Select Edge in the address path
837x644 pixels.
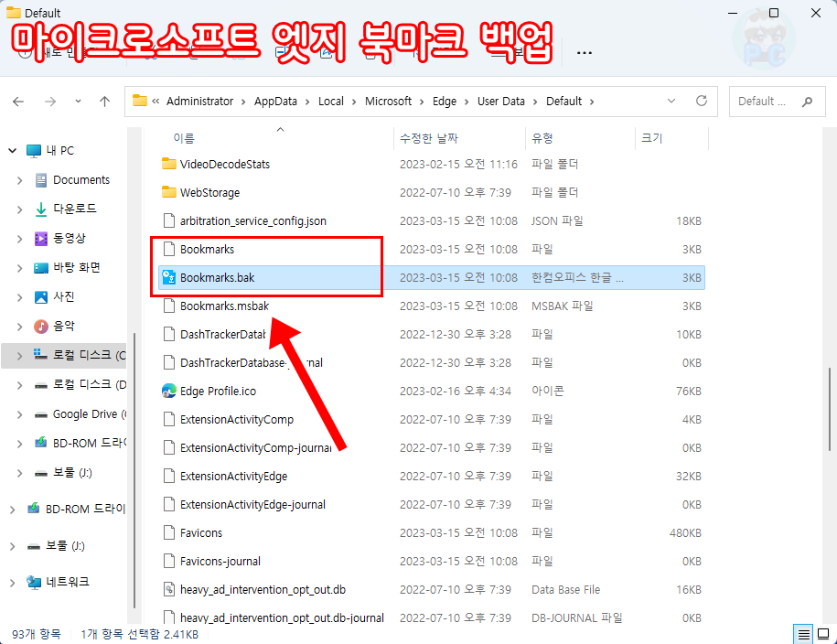tap(445, 102)
